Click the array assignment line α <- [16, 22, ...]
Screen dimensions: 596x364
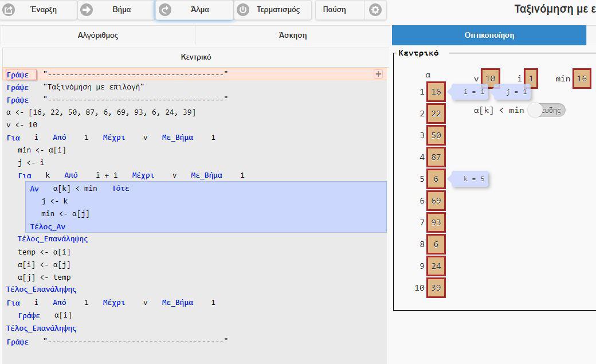(x=101, y=112)
